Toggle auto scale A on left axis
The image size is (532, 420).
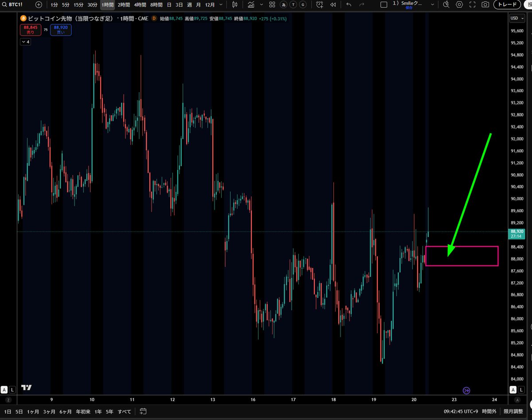click(x=4, y=390)
